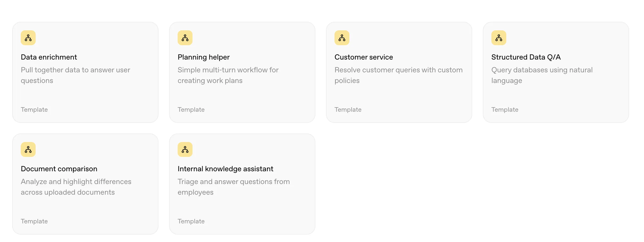Click "Triage and answer questions from employees"
This screenshot has width=644, height=242.
coord(233,187)
